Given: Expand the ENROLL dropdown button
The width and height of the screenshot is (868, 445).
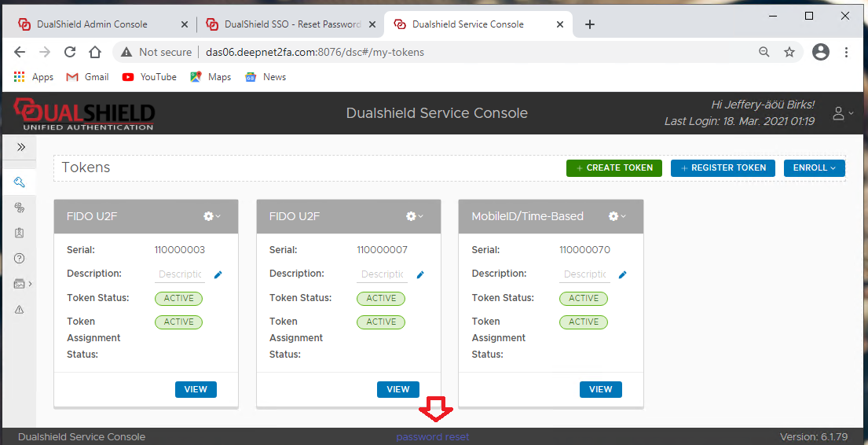Looking at the screenshot, I should pyautogui.click(x=814, y=167).
